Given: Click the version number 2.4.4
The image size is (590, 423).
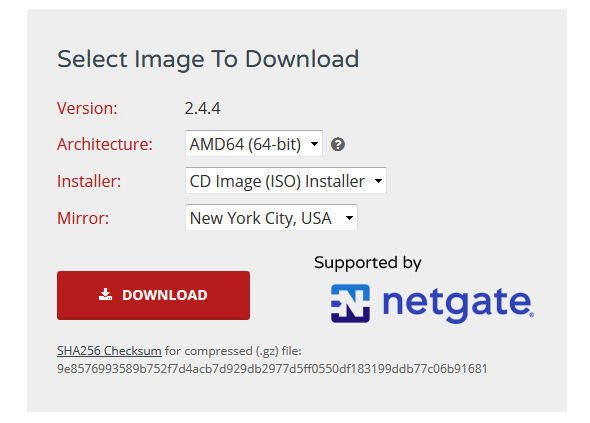Looking at the screenshot, I should pyautogui.click(x=202, y=108).
